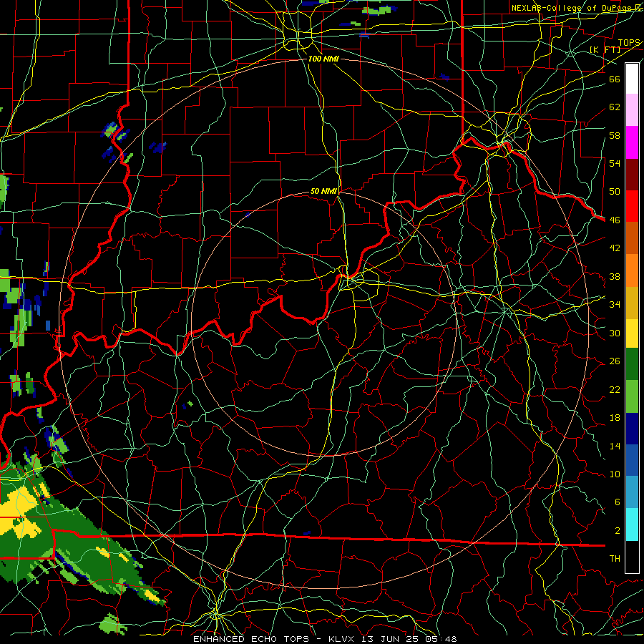The height and width of the screenshot is (644, 644).
Task: Click the white swatch in the tops legend
Action: (632, 79)
